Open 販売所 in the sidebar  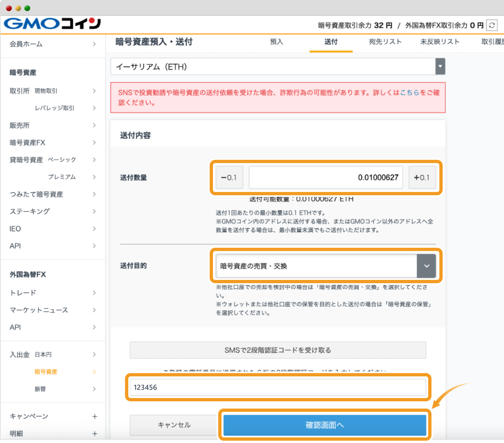point(53,125)
